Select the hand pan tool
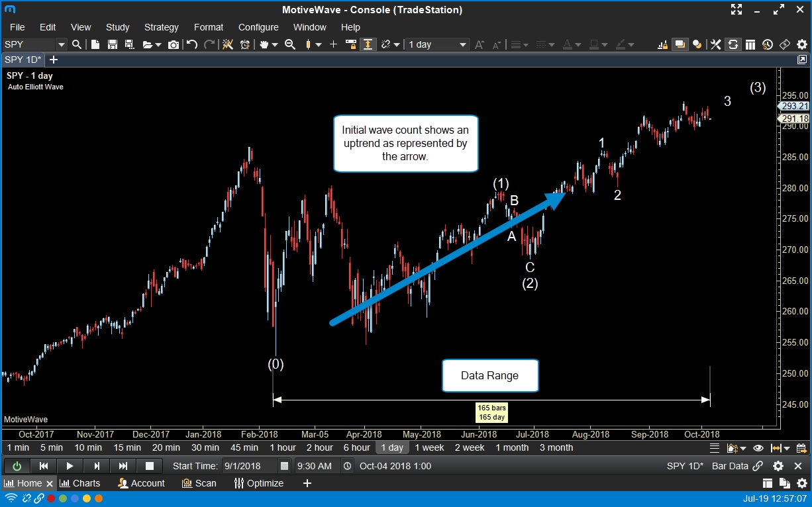 (264, 44)
